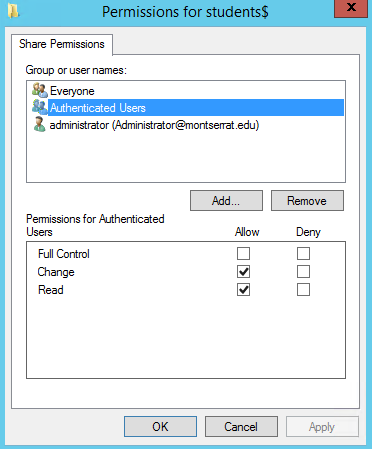Click the Add... button
Image resolution: width=372 pixels, height=449 pixels.
point(226,201)
